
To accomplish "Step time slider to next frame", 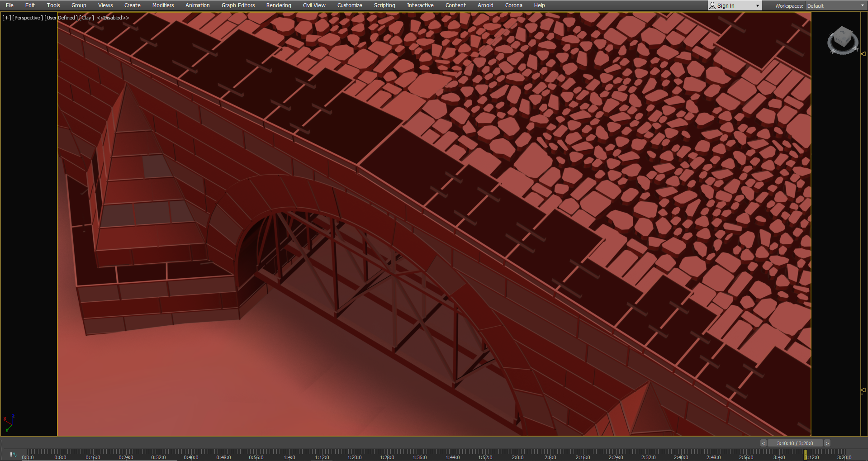I will [x=827, y=443].
